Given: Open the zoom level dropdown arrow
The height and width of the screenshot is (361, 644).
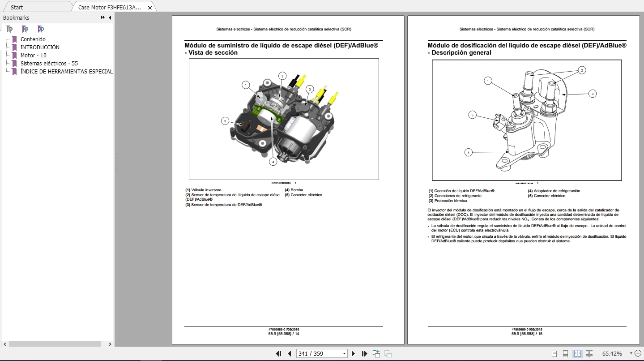Looking at the screenshot, I should (x=631, y=353).
